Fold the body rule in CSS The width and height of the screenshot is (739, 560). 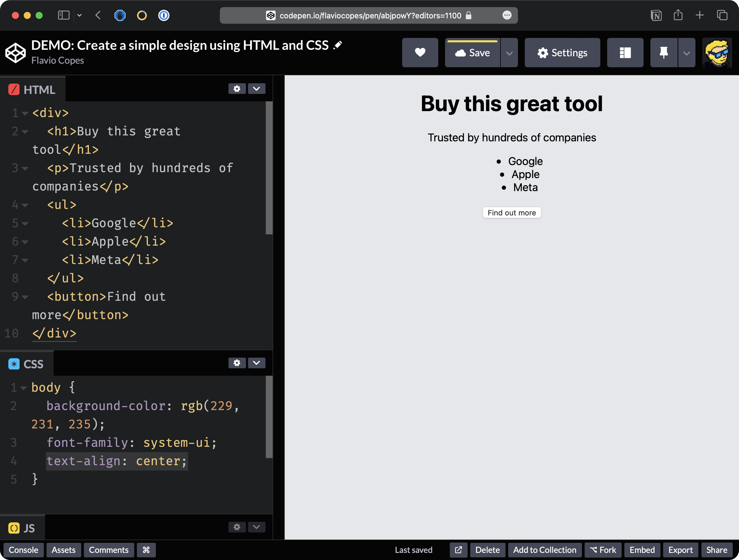pos(23,388)
